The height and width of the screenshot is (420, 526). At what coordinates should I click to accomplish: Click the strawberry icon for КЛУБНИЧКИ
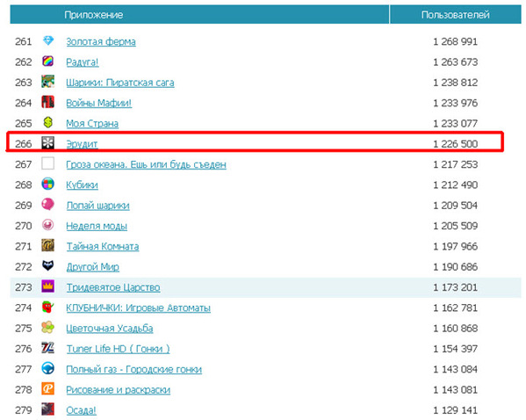point(48,307)
